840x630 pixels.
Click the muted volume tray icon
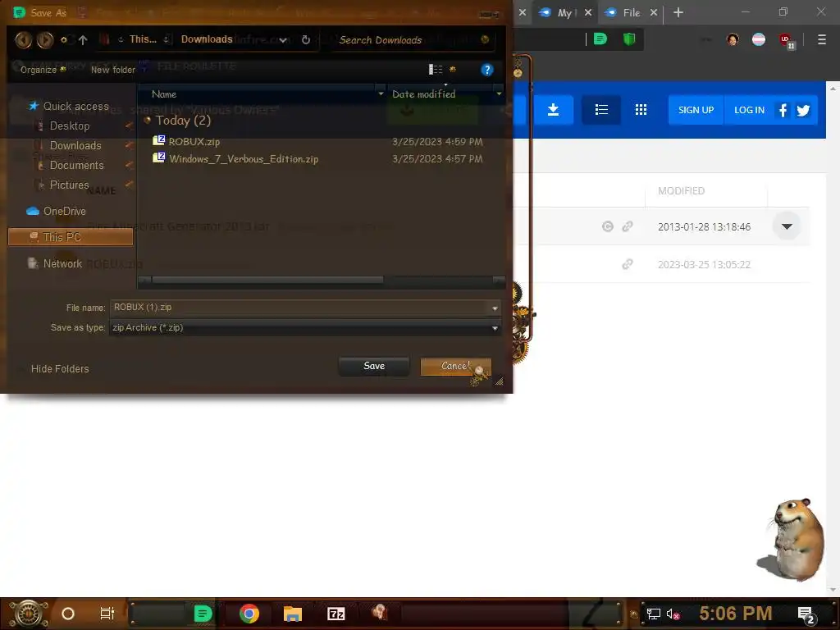click(x=673, y=614)
